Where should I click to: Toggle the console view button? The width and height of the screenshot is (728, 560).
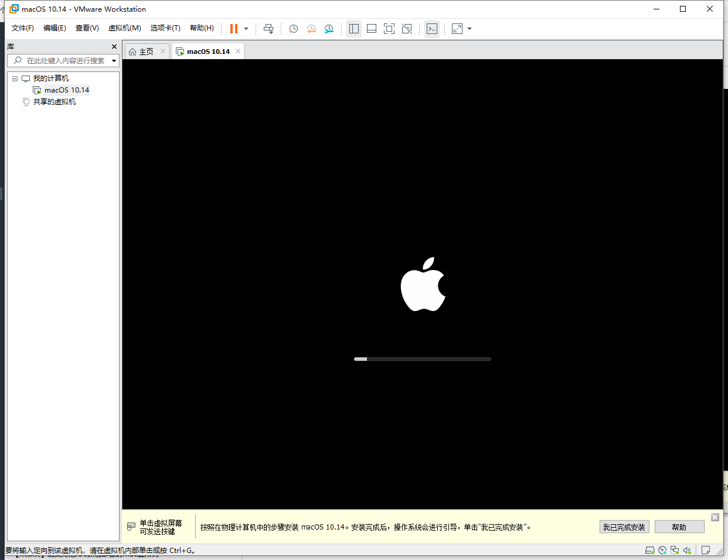(432, 29)
